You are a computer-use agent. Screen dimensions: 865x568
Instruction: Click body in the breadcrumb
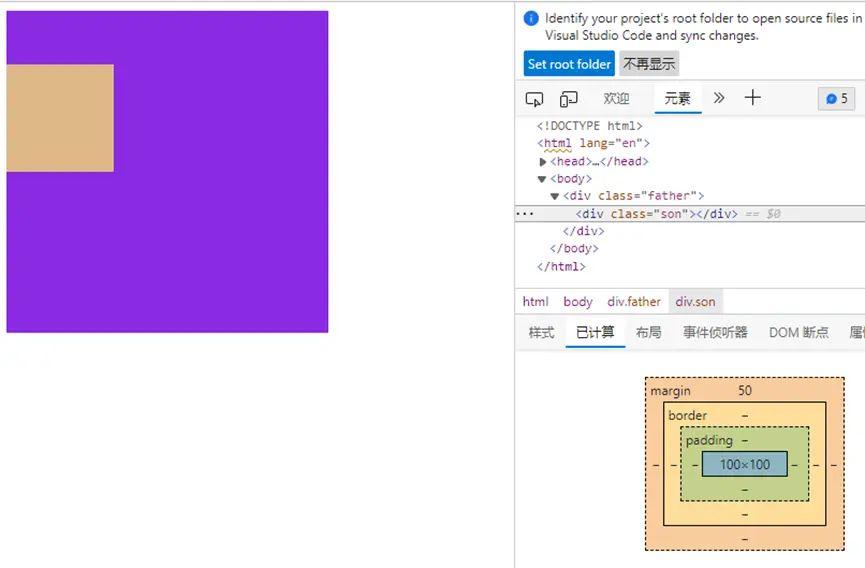[578, 302]
